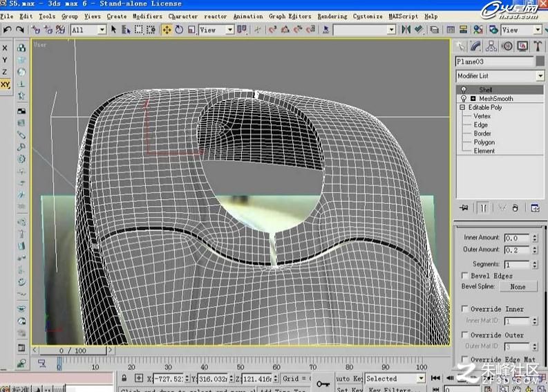This screenshot has height=392, width=548.
Task: Open the File menu
Action: click(x=7, y=16)
